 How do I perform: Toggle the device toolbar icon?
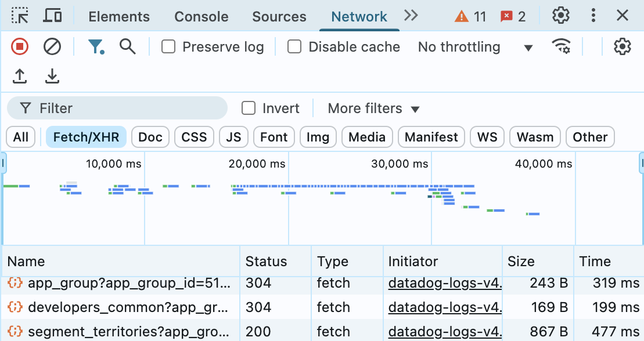(x=52, y=16)
